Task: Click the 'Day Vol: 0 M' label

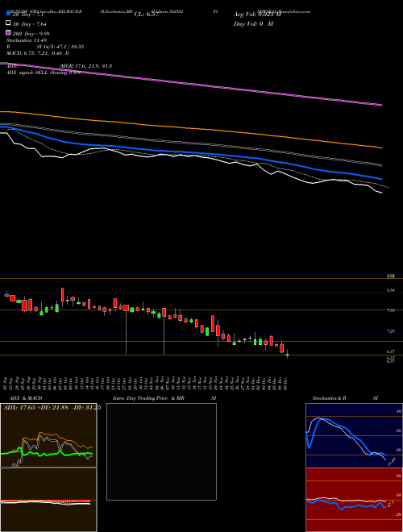Action: point(253,23)
